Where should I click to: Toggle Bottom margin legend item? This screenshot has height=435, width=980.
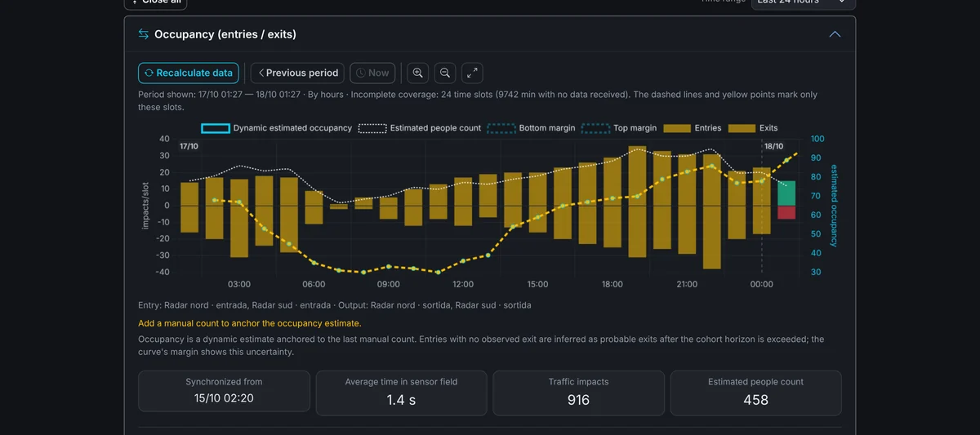[531, 128]
